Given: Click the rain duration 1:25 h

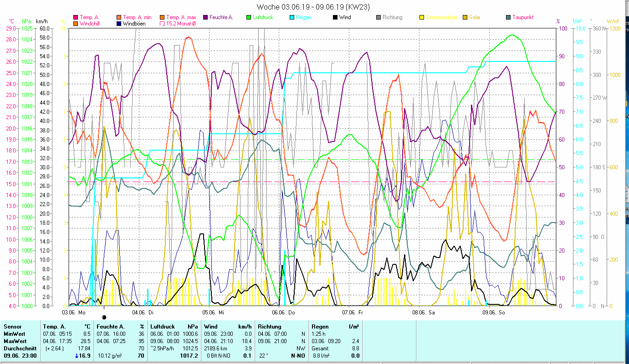Looking at the screenshot, I should [x=319, y=334].
